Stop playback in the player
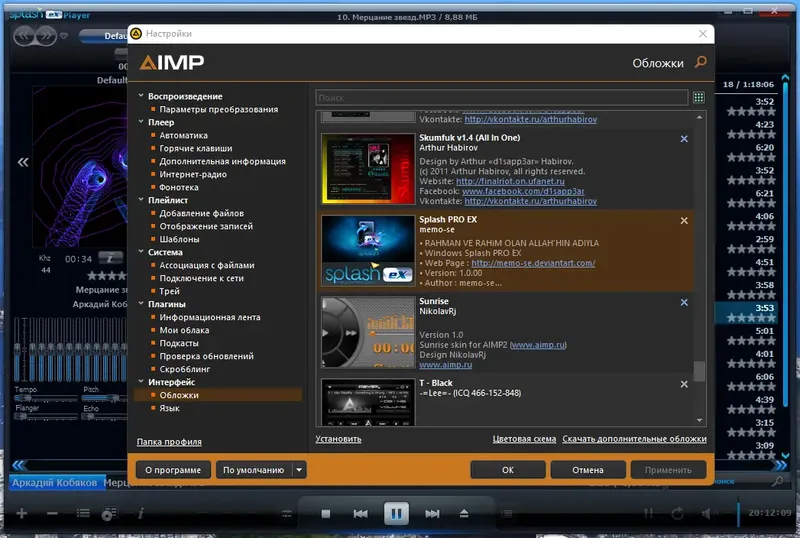This screenshot has width=800, height=538. click(x=326, y=514)
